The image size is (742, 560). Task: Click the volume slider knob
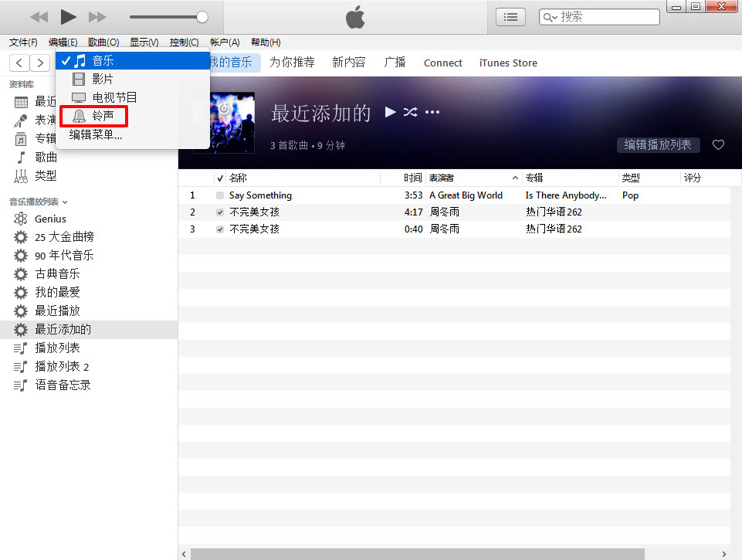pos(202,17)
